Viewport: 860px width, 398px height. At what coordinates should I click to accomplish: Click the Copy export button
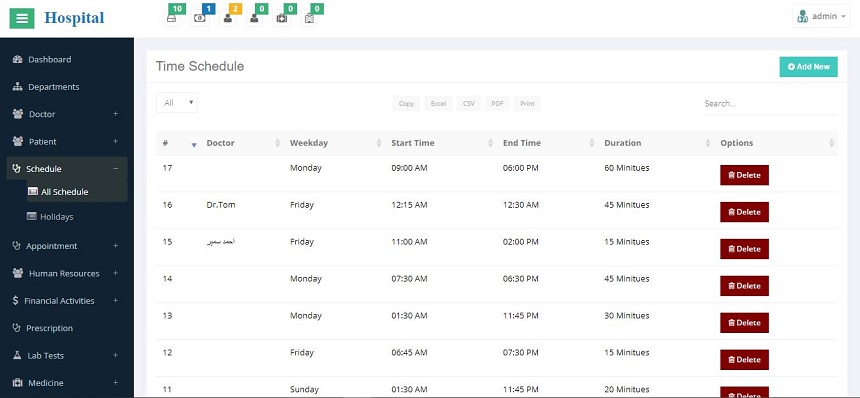pos(406,103)
